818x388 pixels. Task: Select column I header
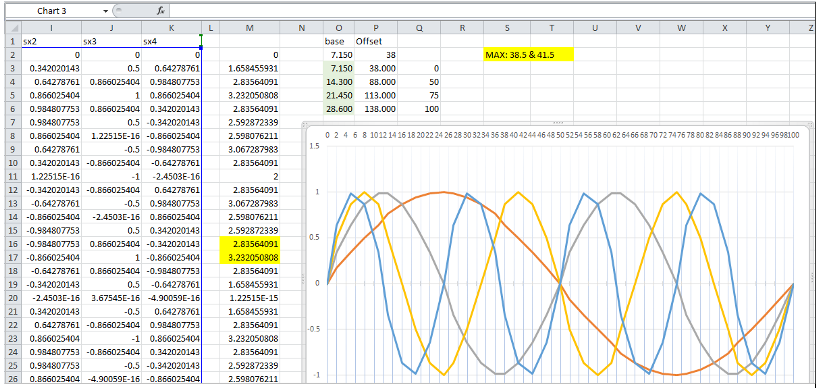51,28
